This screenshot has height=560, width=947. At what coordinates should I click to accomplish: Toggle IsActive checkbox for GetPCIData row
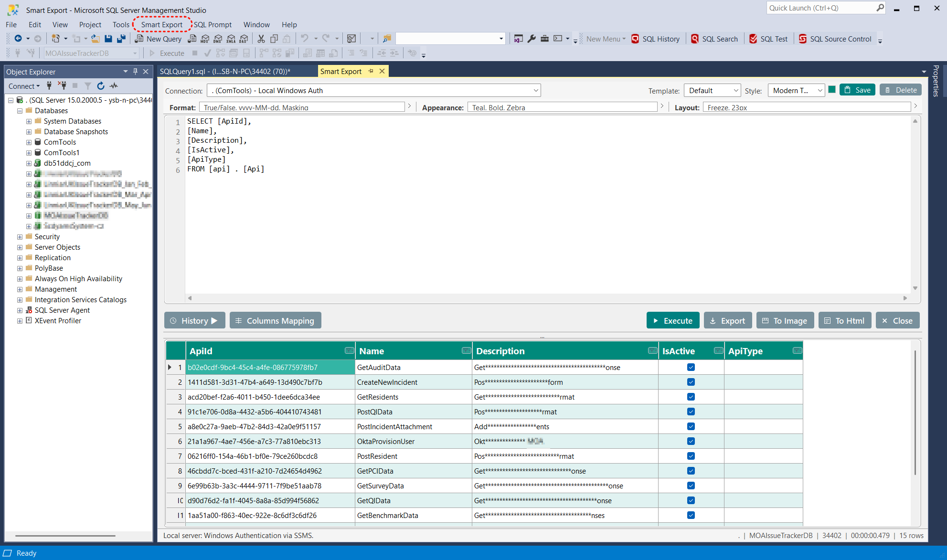click(x=691, y=471)
